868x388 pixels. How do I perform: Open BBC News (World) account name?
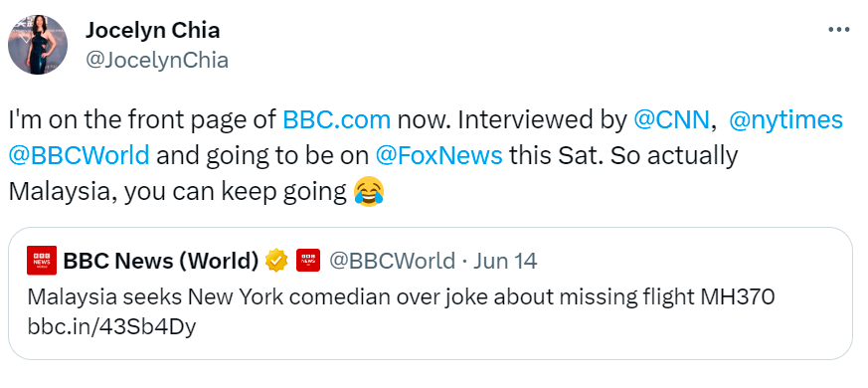point(161,261)
